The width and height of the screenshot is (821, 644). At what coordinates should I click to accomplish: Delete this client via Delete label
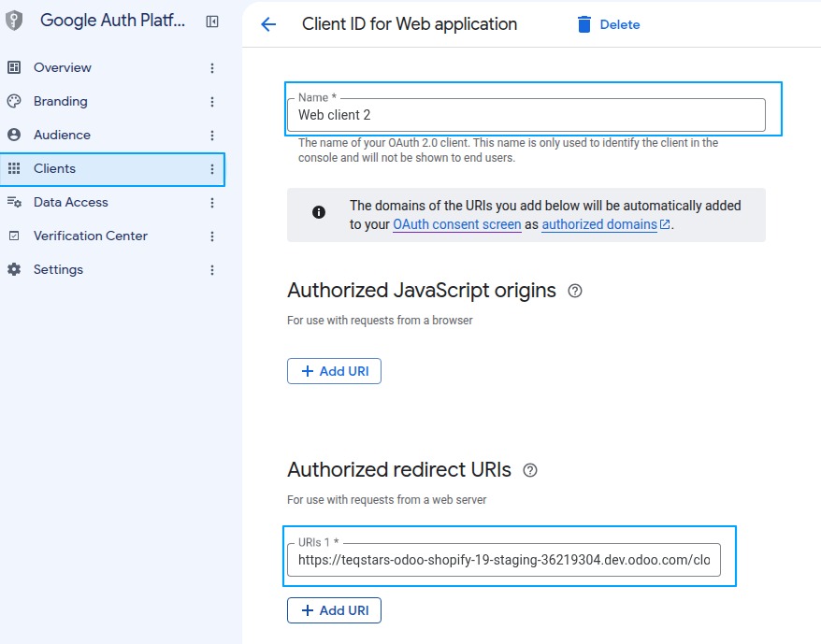pos(620,24)
